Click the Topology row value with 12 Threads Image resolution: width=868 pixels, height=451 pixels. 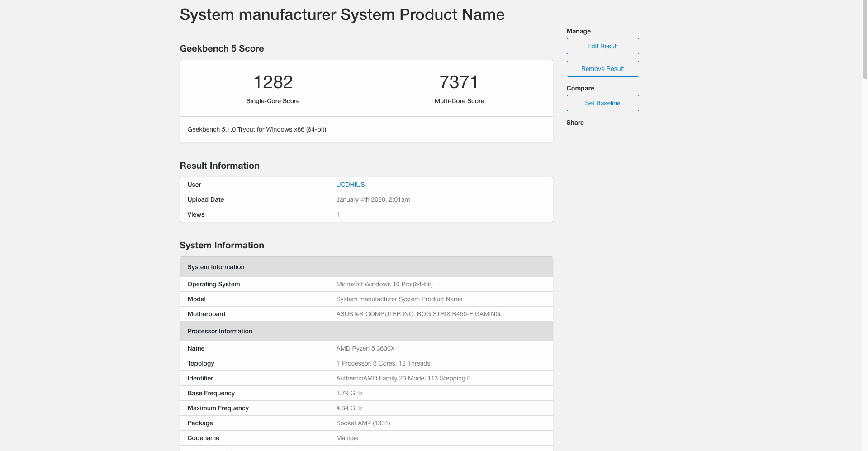click(x=383, y=363)
